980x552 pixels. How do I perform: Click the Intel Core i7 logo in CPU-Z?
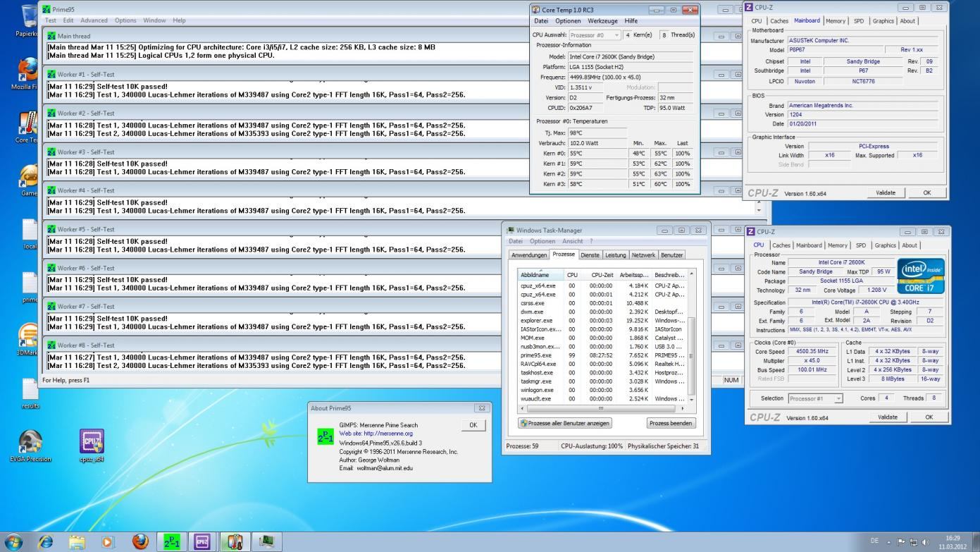(x=922, y=276)
